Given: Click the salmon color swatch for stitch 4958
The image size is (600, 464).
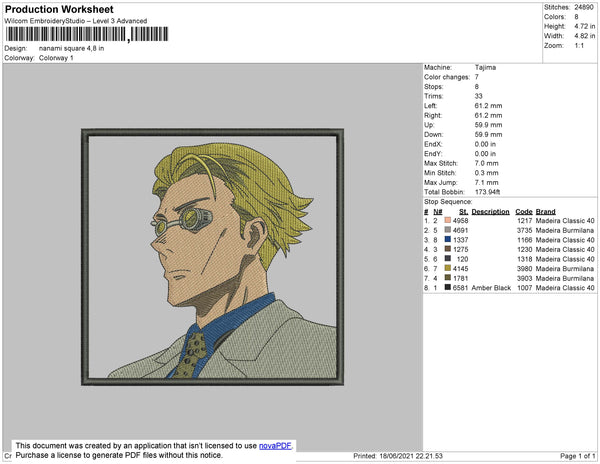Looking at the screenshot, I should [447, 220].
